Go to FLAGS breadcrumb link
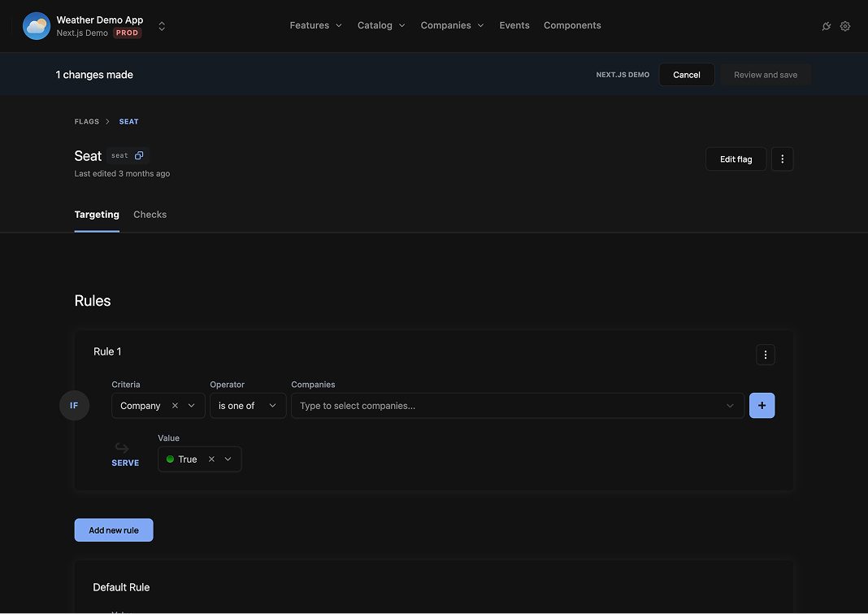 click(87, 122)
